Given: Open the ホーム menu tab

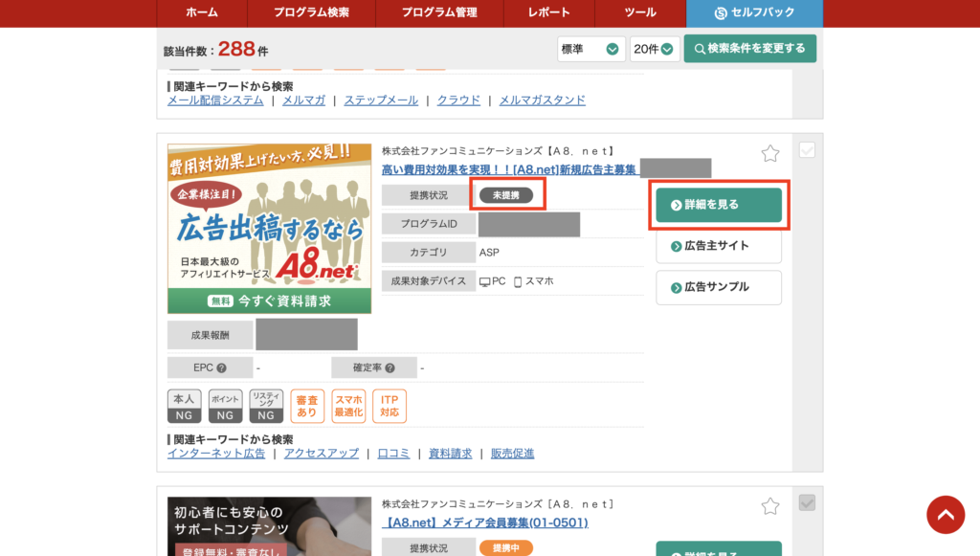Looking at the screenshot, I should (202, 12).
